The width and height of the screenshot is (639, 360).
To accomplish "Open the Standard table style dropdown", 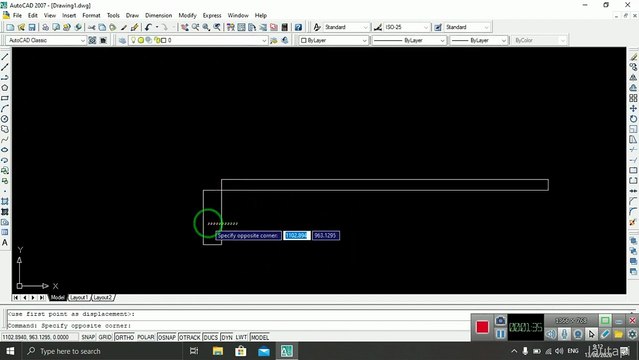I will point(467,27).
